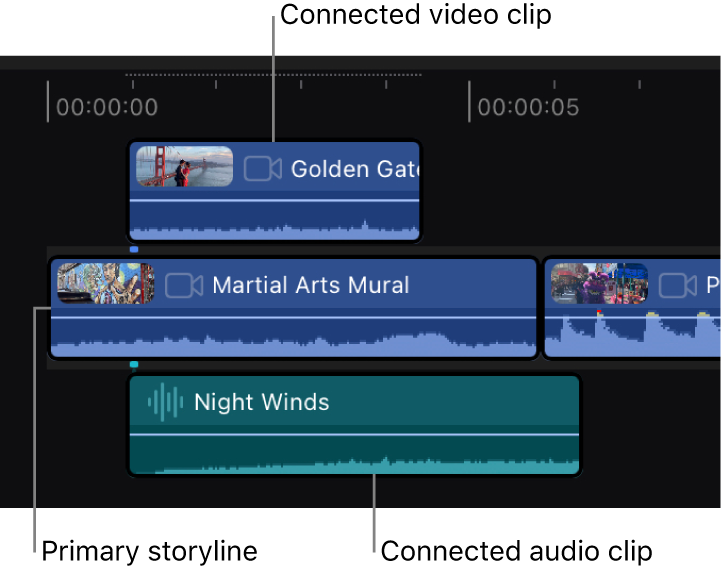Click the Martial Arts Mural camera icon
The height and width of the screenshot is (578, 722).
click(184, 286)
